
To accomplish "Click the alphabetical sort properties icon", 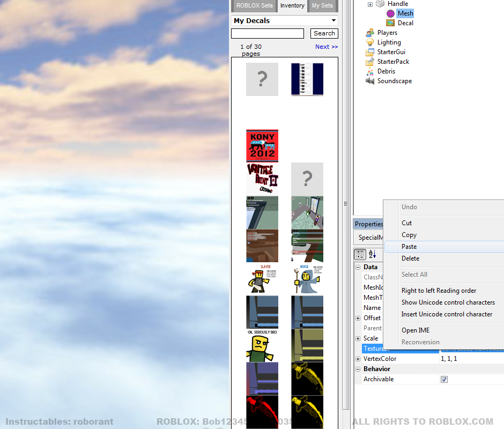I will (x=372, y=254).
